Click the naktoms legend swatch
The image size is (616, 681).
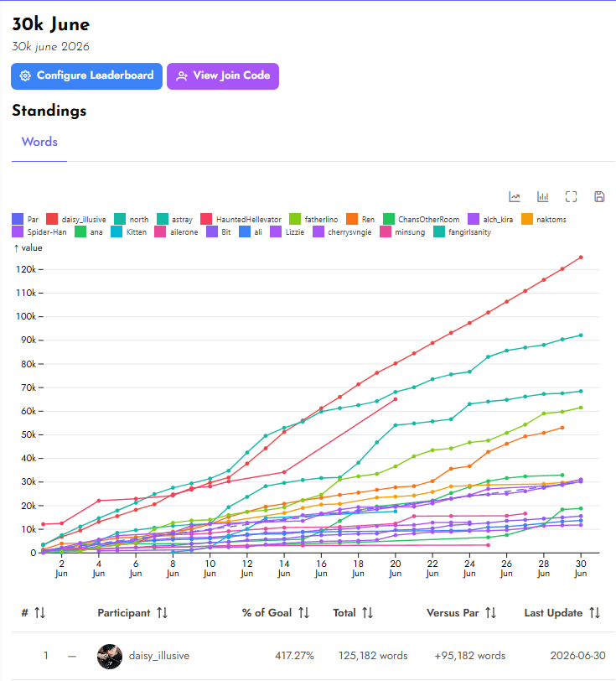pyautogui.click(x=527, y=220)
